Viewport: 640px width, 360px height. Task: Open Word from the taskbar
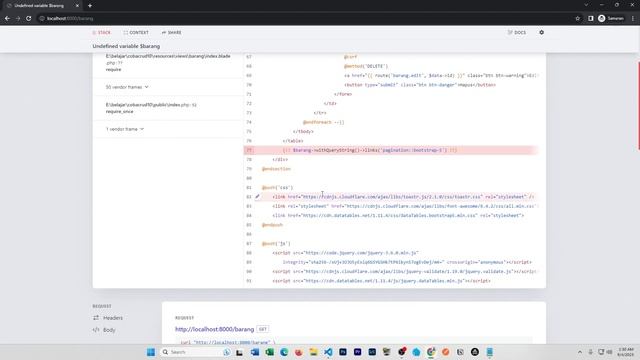[255, 352]
